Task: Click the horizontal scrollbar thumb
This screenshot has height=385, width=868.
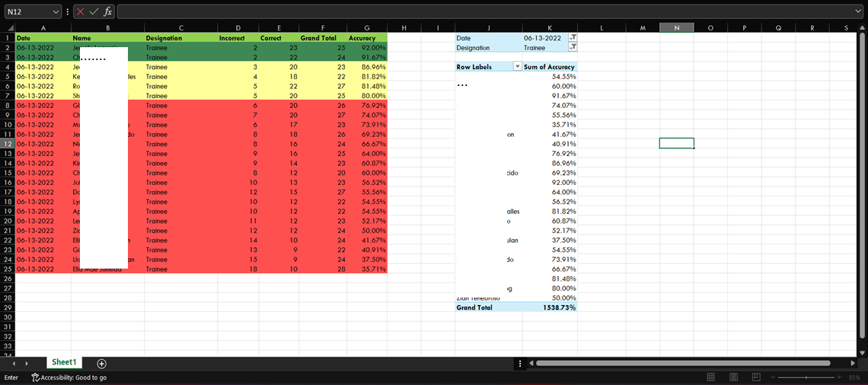Action: click(x=683, y=364)
